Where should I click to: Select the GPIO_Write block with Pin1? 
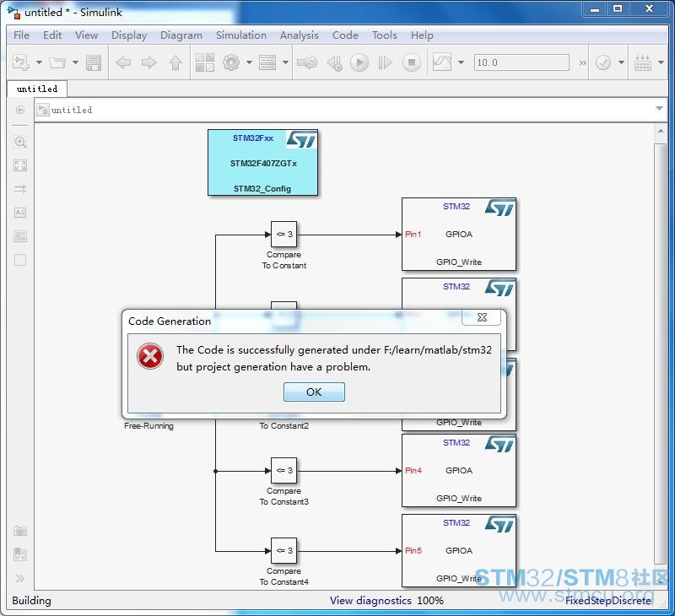coord(459,235)
